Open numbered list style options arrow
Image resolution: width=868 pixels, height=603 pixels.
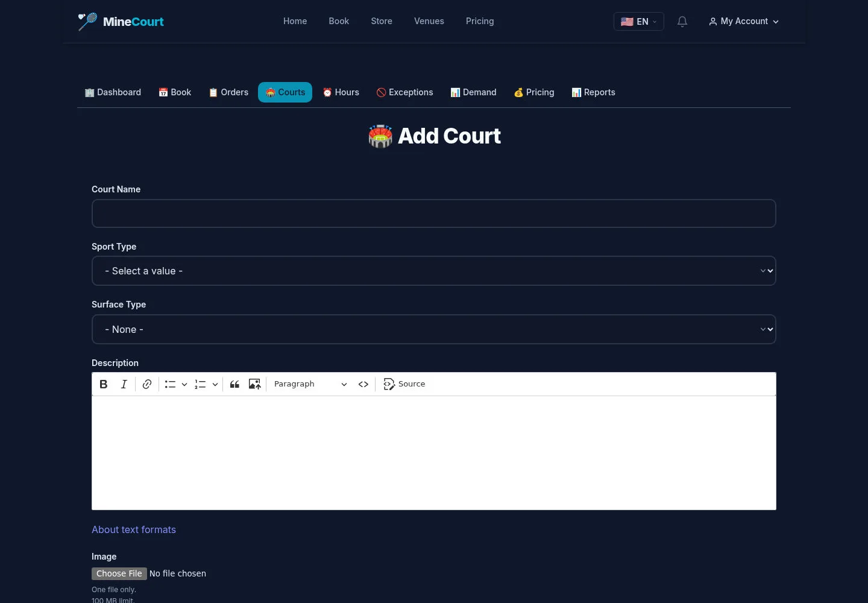[215, 384]
